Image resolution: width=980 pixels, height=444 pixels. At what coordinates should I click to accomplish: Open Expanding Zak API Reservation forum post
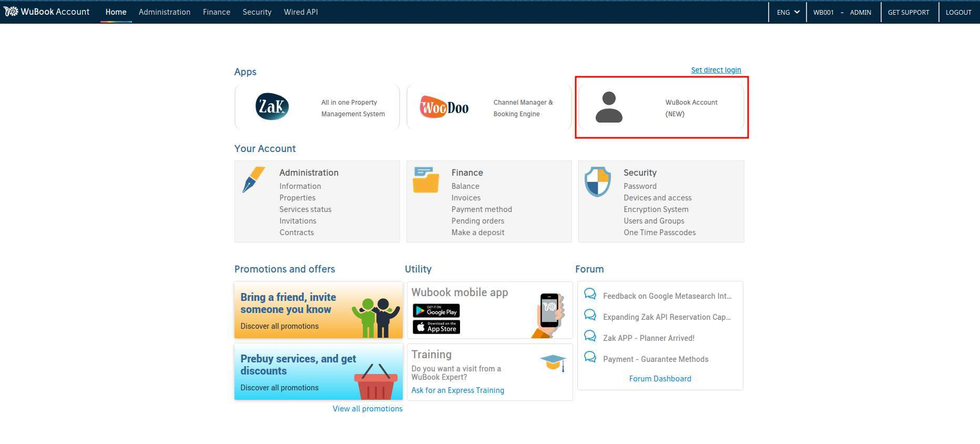(x=667, y=317)
